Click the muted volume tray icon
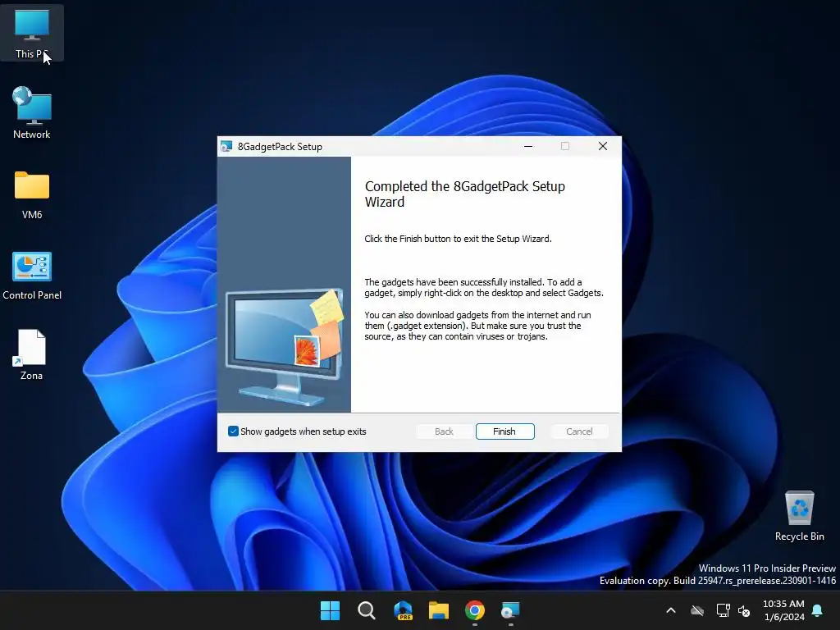Image resolution: width=840 pixels, height=630 pixels. pyautogui.click(x=744, y=610)
